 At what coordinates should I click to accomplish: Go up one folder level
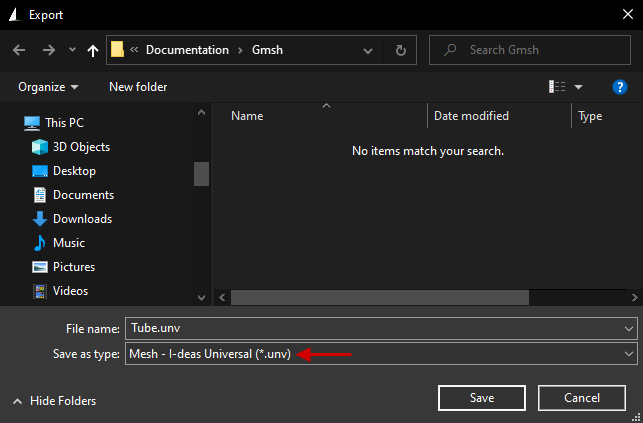pos(93,50)
